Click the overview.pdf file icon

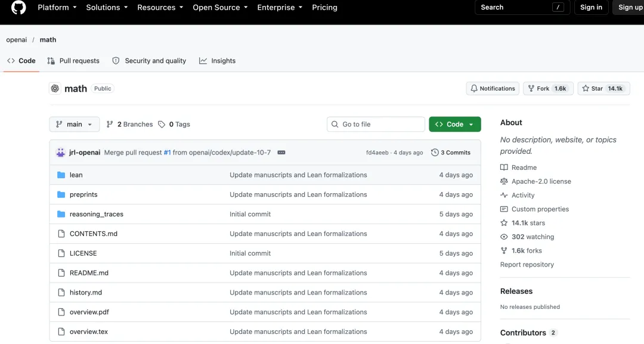coord(61,312)
